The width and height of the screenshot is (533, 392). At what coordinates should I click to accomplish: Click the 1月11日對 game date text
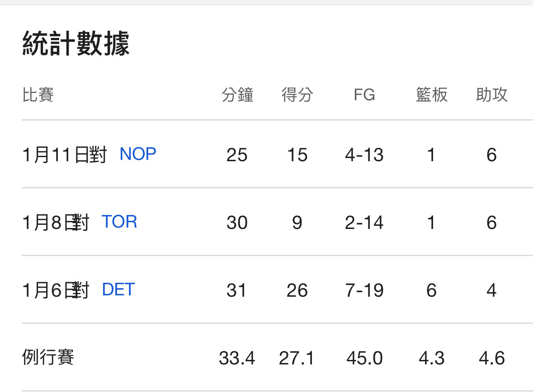(x=64, y=155)
